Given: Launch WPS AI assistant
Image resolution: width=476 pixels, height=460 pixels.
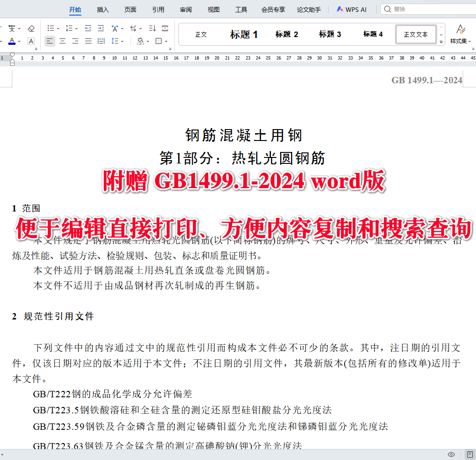Looking at the screenshot, I should 352,10.
